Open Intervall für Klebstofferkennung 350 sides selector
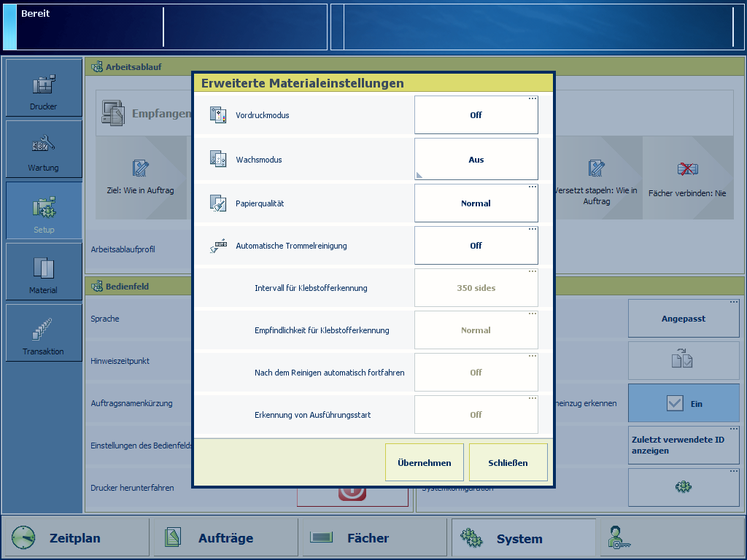Image resolution: width=747 pixels, height=560 pixels. [476, 288]
